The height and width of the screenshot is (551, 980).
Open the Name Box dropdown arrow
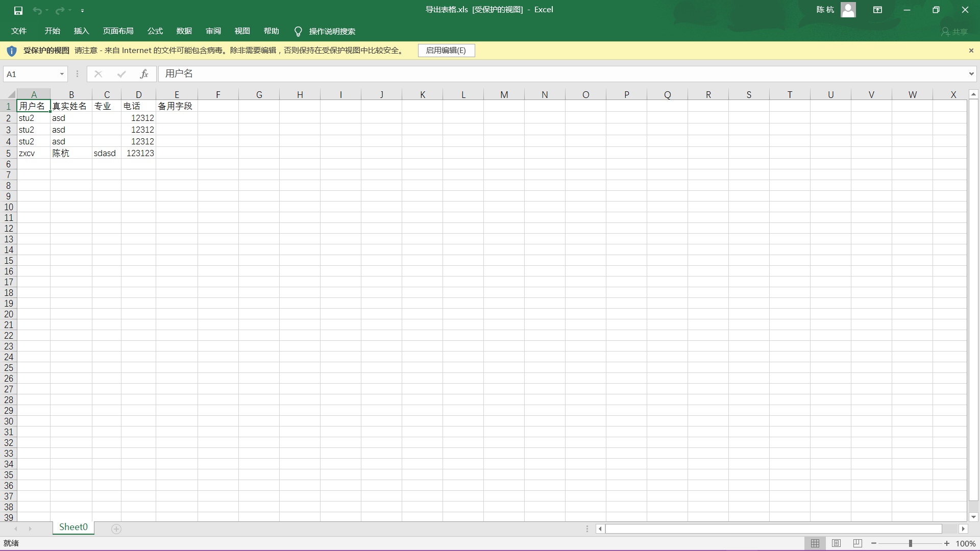pyautogui.click(x=62, y=74)
